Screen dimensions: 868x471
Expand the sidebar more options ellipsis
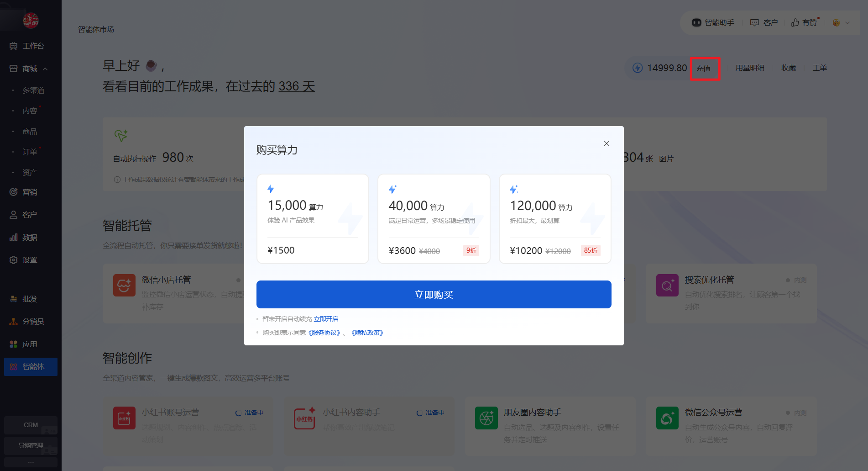[x=31, y=462]
